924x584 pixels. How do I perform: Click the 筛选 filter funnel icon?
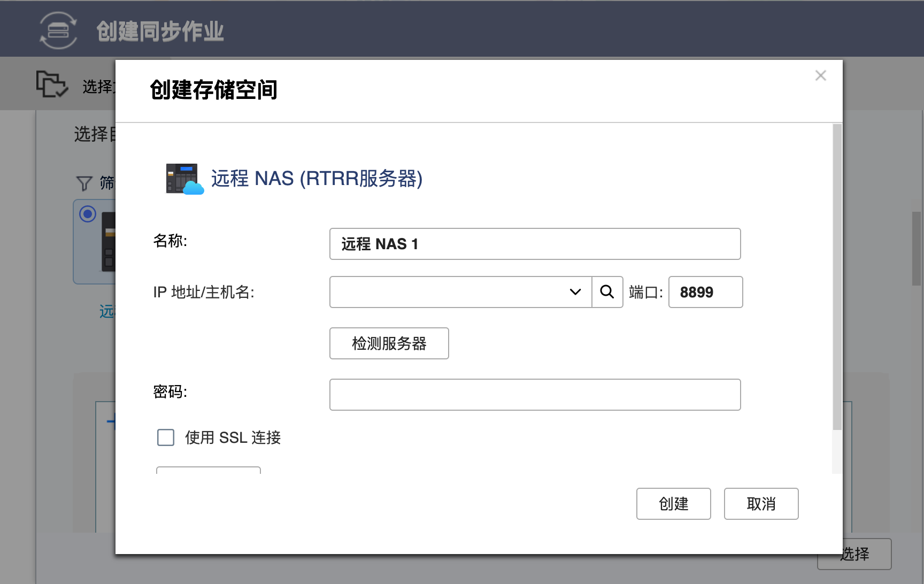(x=83, y=183)
